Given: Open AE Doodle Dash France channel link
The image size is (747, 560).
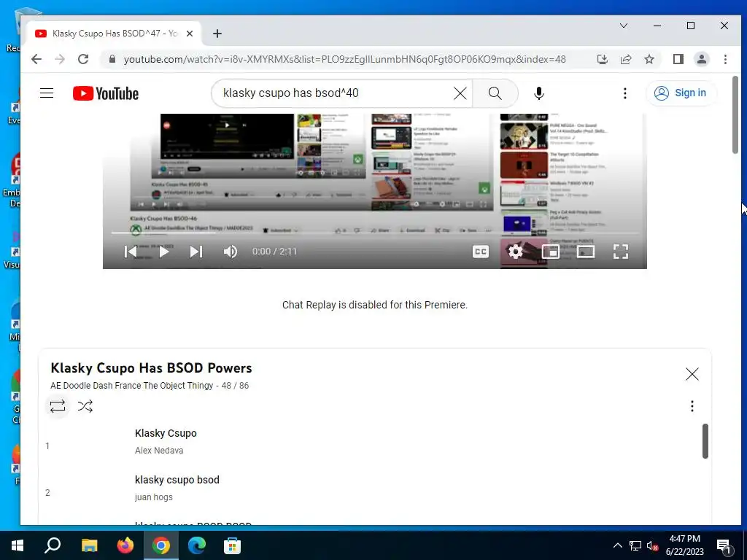Looking at the screenshot, I should (x=132, y=386).
